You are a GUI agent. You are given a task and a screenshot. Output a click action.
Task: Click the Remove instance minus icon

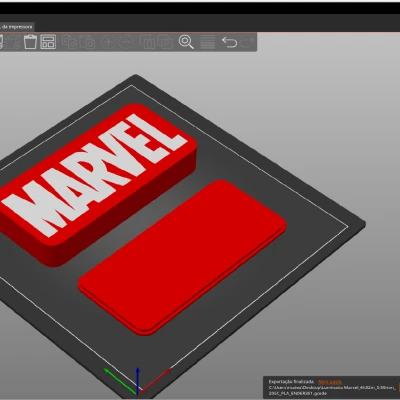(x=126, y=42)
